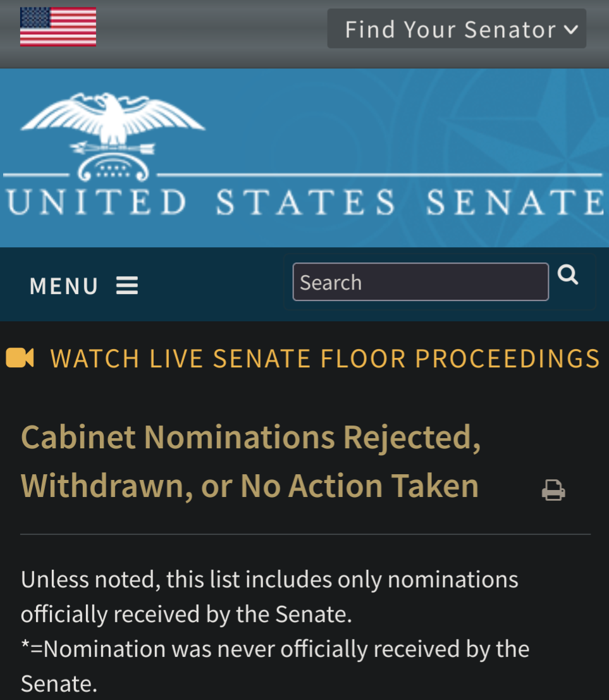The image size is (609, 700).
Task: Go to United States Senate home banner
Action: tap(305, 157)
